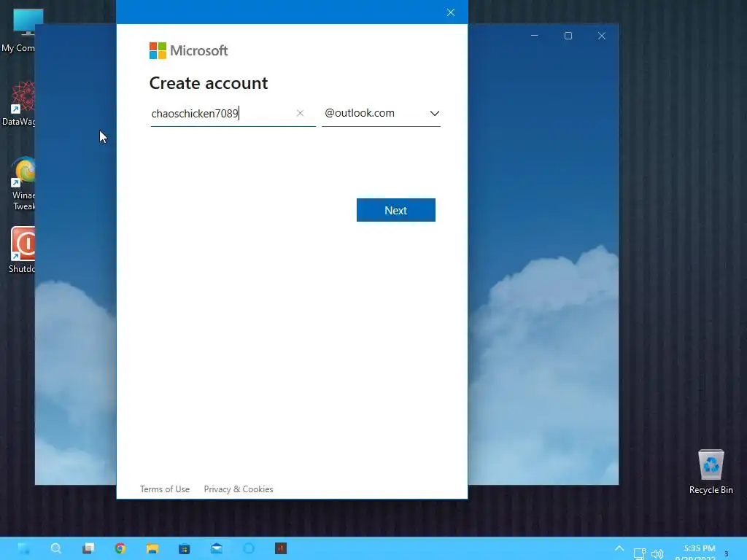Select the Shutdown desktop shortcut
Viewport: 747px width, 560px height.
point(22,250)
